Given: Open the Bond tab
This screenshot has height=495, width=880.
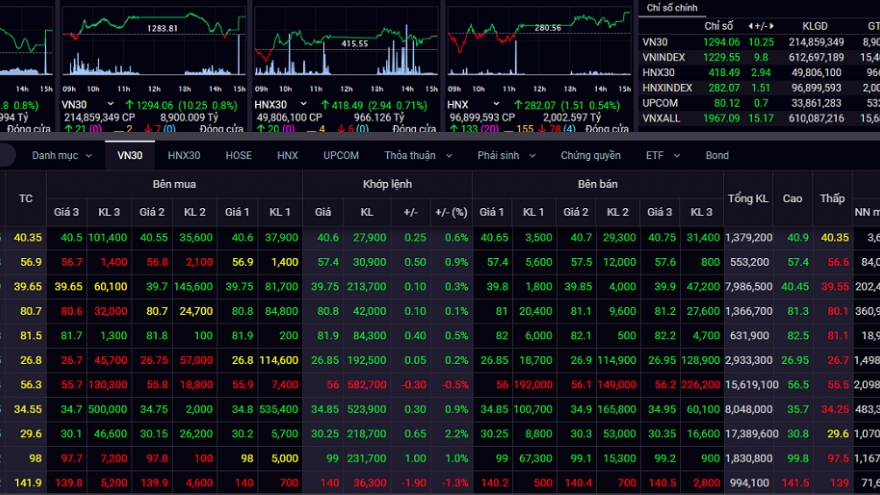Looking at the screenshot, I should (x=717, y=155).
